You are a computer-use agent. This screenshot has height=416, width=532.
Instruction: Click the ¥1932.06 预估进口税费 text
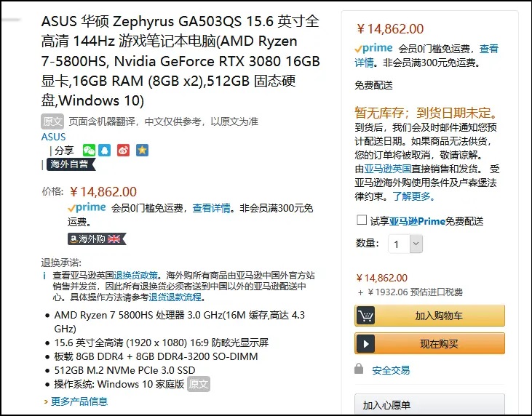[x=410, y=292]
